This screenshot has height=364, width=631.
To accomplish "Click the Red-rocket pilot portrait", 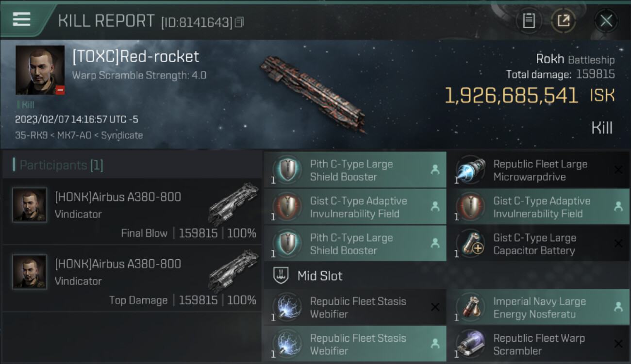I will 40,70.
